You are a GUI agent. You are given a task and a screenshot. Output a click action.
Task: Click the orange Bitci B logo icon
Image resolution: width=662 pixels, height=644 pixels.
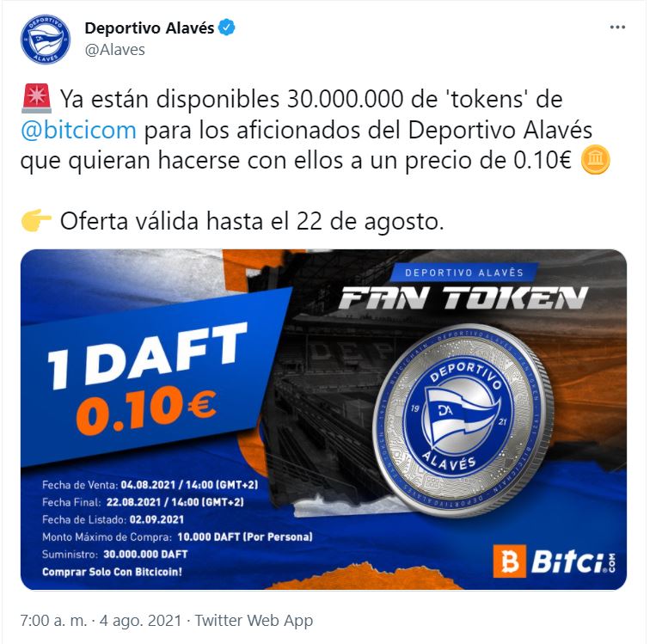[510, 561]
